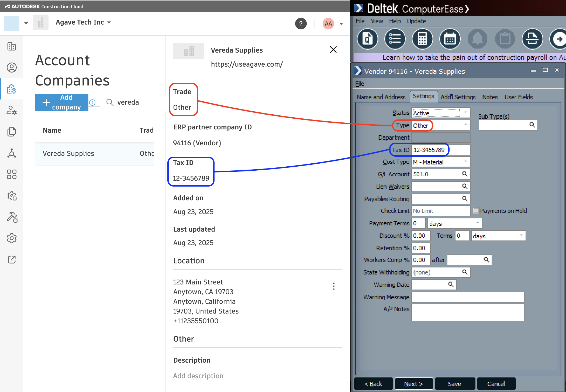Click the printer toolbar icon in ComputerEase
The image size is (566, 392).
coord(532,39)
